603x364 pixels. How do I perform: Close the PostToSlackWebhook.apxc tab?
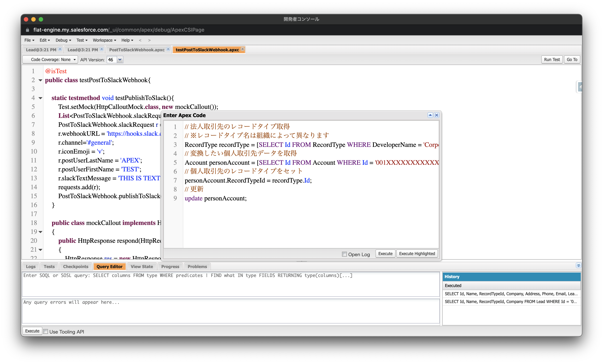pos(168,49)
